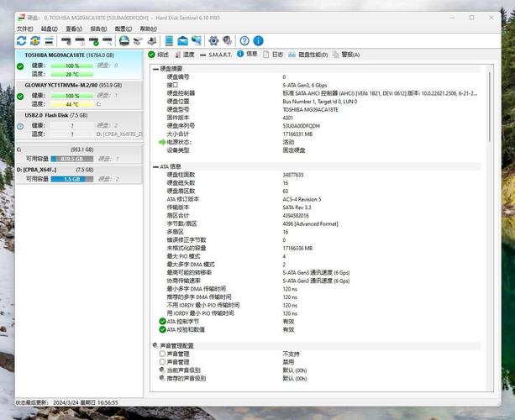Click the disk test icon with gear
The height and width of the screenshot is (420, 515).
[66, 41]
